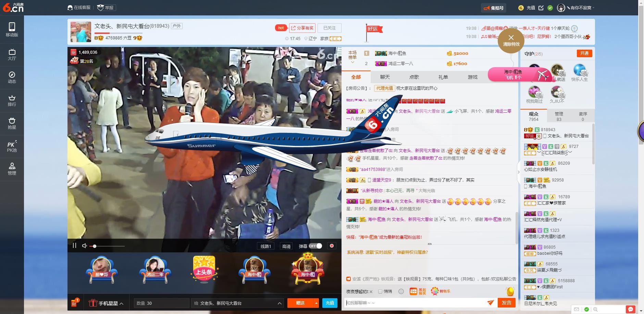This screenshot has height=314, width=644.
Task: Pause the live video
Action: [74, 246]
